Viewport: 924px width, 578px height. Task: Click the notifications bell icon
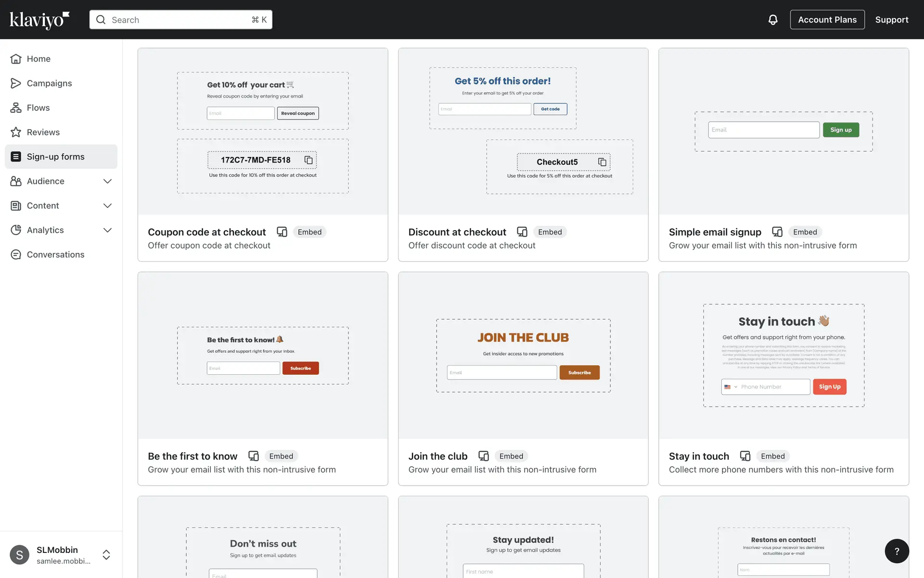[x=772, y=20]
